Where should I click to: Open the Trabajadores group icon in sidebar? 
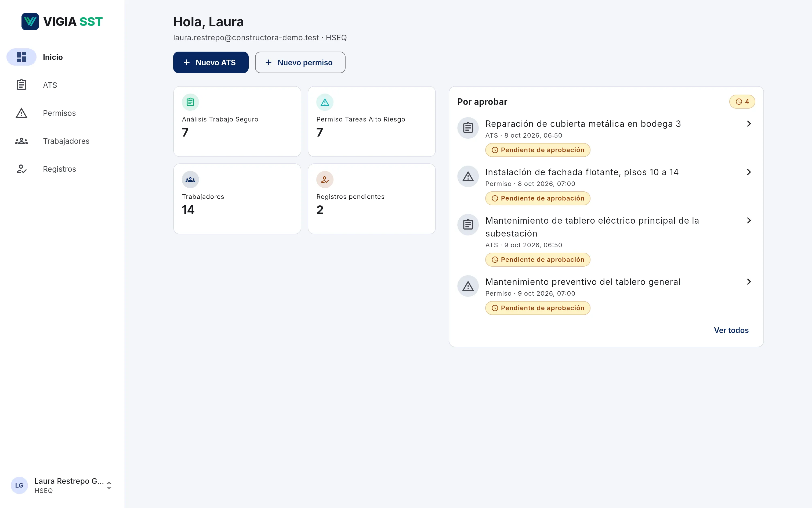coord(21,141)
